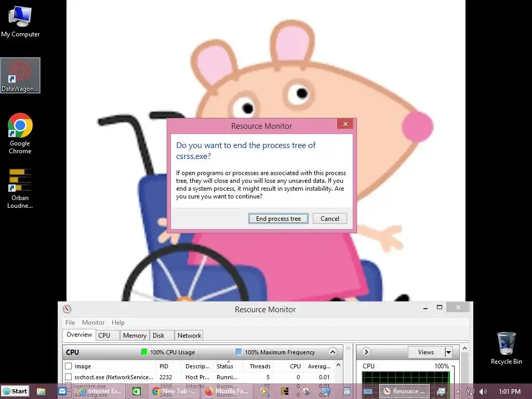
Task: Open the Help menu in Resource Monitor
Action: [118, 322]
